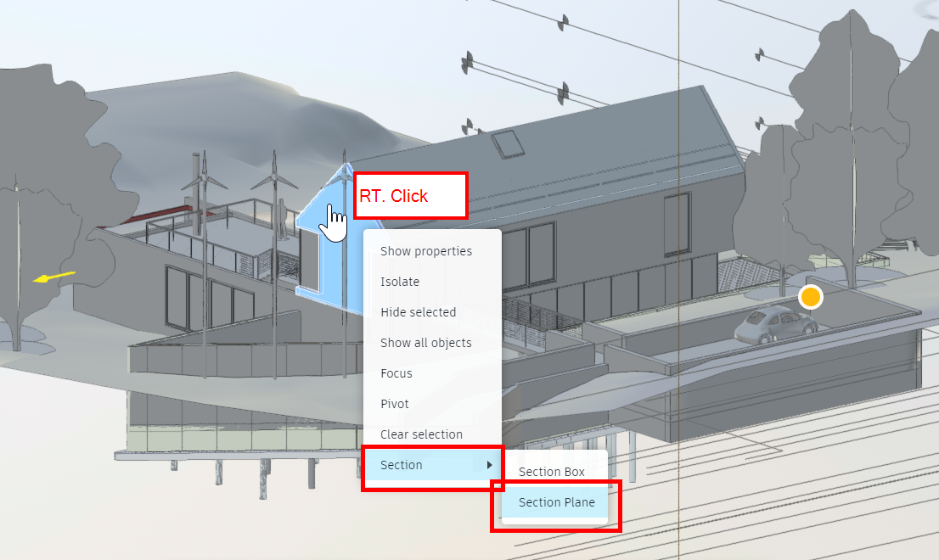Viewport: 939px width, 560px height.
Task: Select Show all objects option
Action: (x=432, y=343)
